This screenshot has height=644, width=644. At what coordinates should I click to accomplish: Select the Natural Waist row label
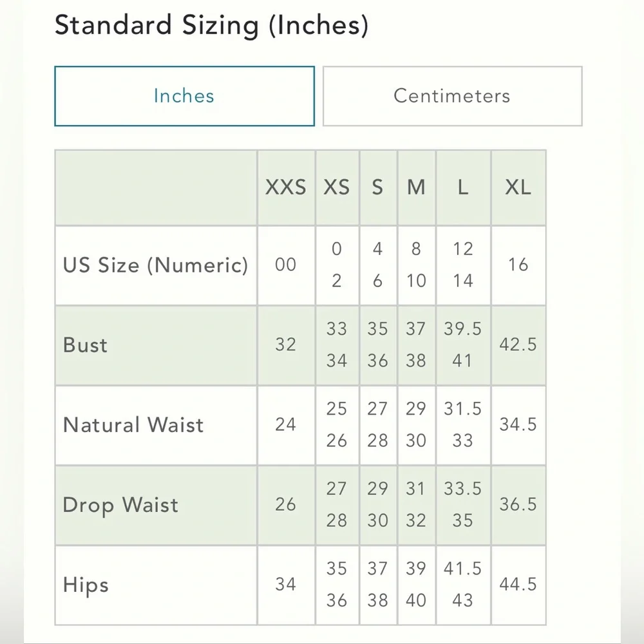(x=133, y=425)
